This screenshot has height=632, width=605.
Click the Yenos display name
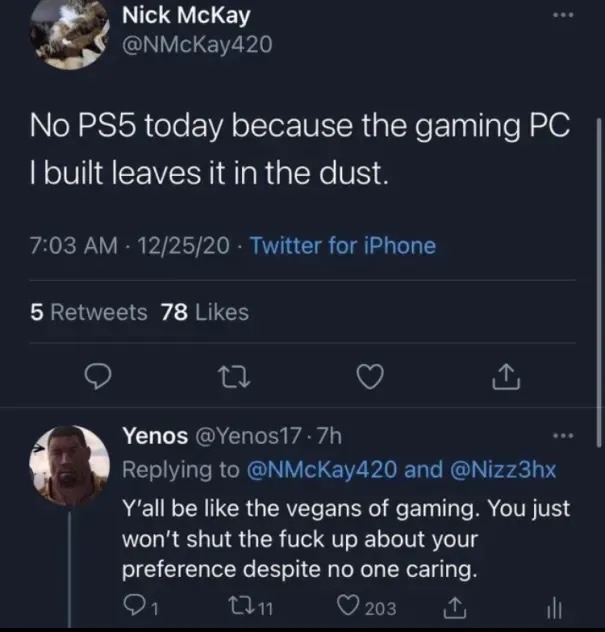point(154,437)
